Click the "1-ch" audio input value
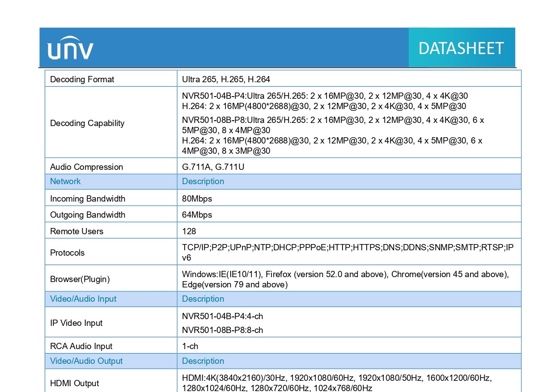The image size is (555, 392). pos(190,346)
